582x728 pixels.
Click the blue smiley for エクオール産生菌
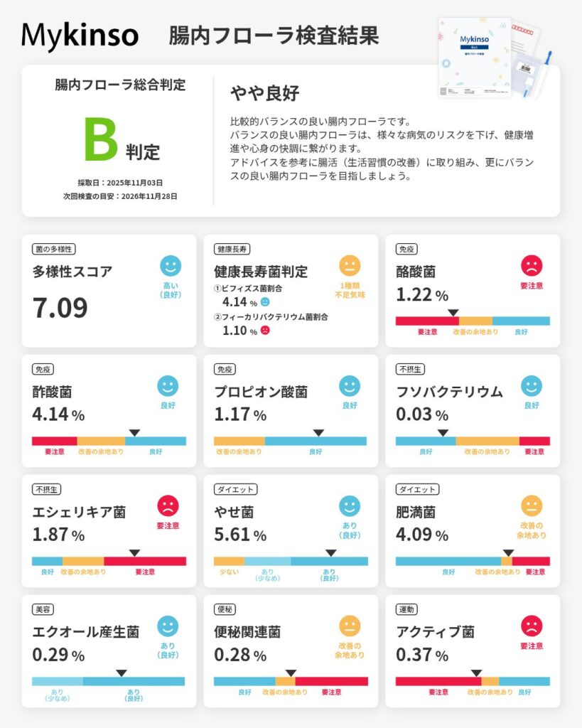coord(168,626)
